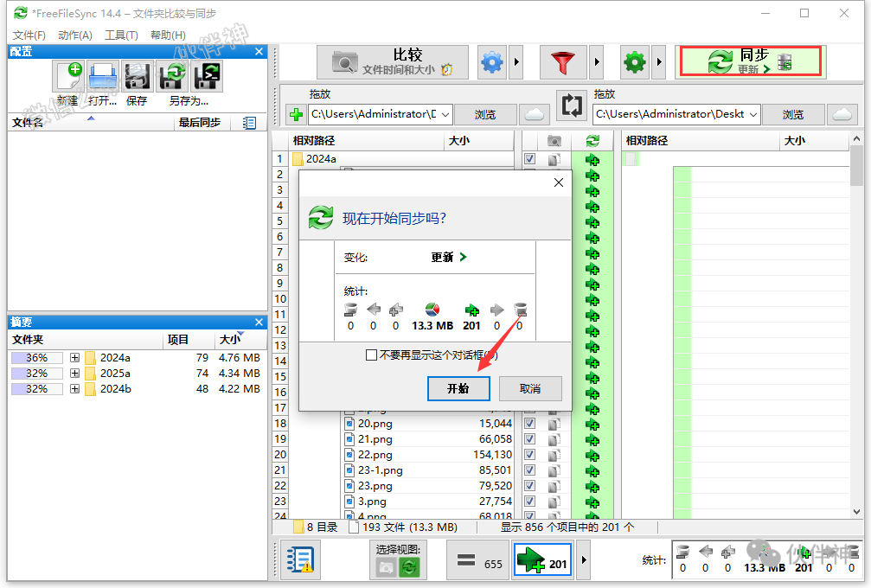Click the New configuration icon
The width and height of the screenshot is (871, 588).
(x=68, y=76)
